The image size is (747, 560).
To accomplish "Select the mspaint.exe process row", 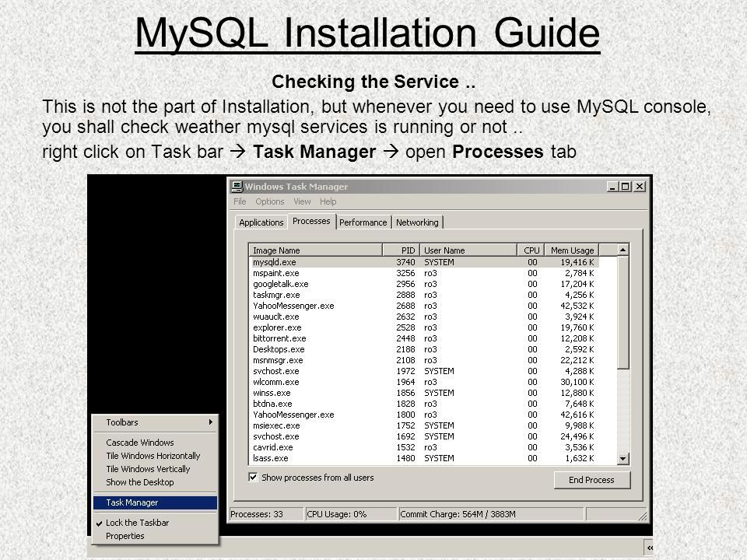I will pyautogui.click(x=424, y=273).
